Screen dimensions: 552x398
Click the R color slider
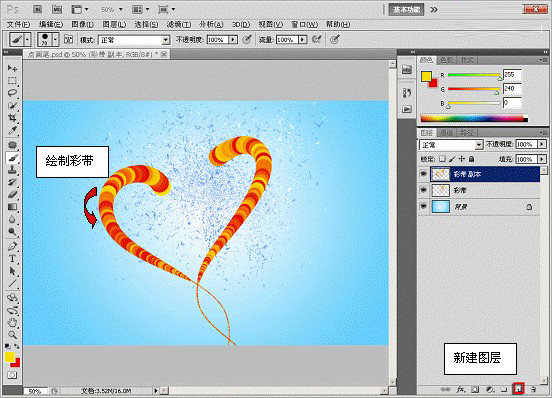coord(474,75)
